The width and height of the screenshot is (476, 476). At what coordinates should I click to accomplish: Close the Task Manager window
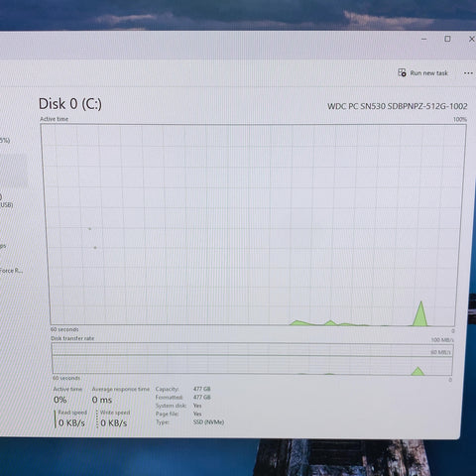472,39
